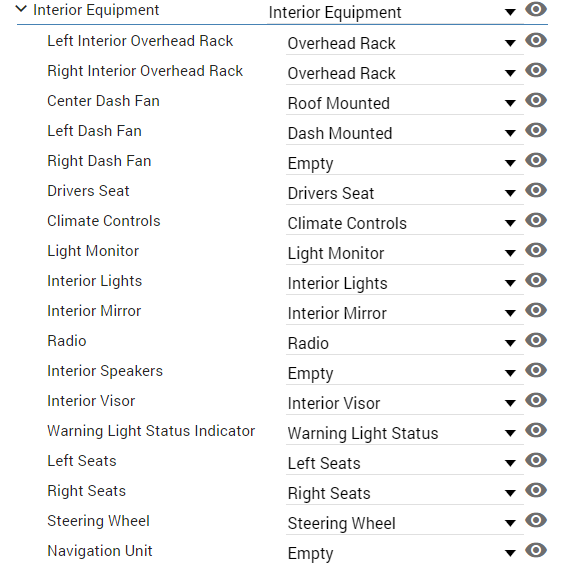This screenshot has height=563, width=561.
Task: Toggle visibility eye for Interior Equipment header
Action: 536,9
